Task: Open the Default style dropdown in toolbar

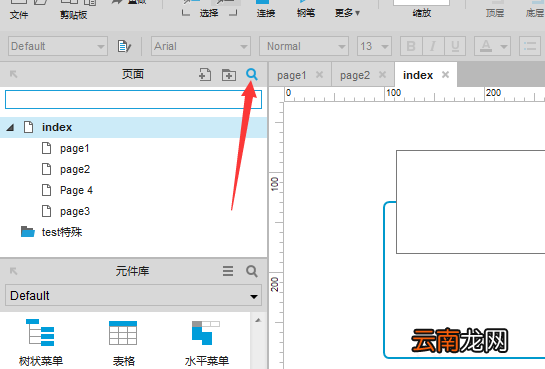Action: pyautogui.click(x=58, y=46)
